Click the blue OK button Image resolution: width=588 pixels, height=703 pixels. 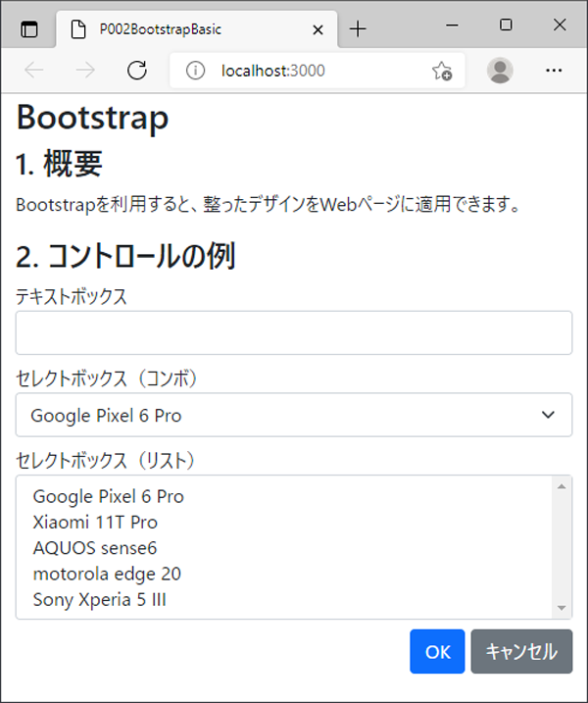pyautogui.click(x=437, y=651)
